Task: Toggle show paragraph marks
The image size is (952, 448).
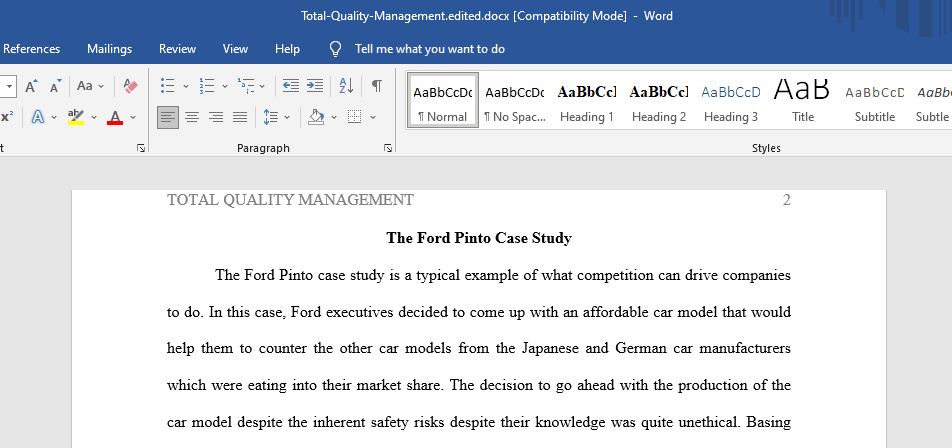Action: tap(377, 86)
